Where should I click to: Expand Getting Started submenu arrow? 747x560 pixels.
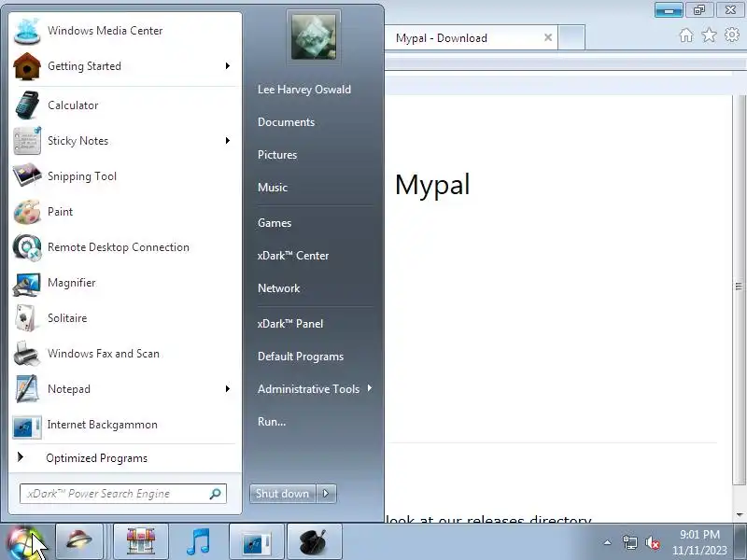tap(228, 65)
